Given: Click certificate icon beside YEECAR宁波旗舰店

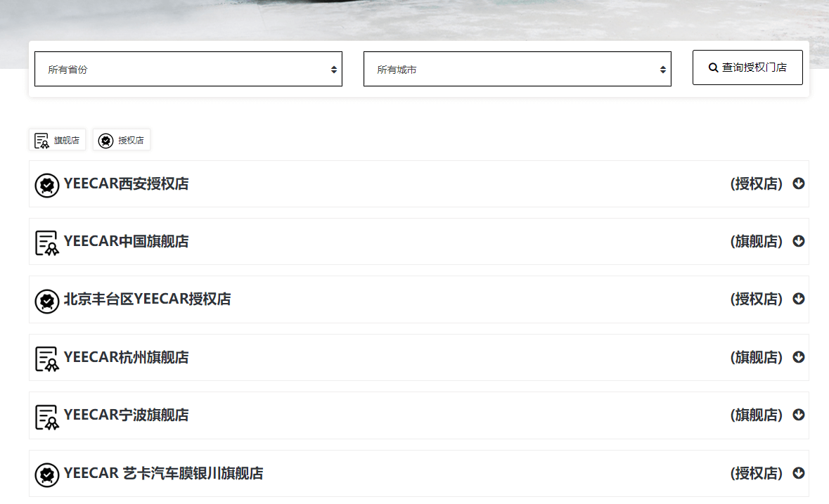Looking at the screenshot, I should click(x=47, y=418).
